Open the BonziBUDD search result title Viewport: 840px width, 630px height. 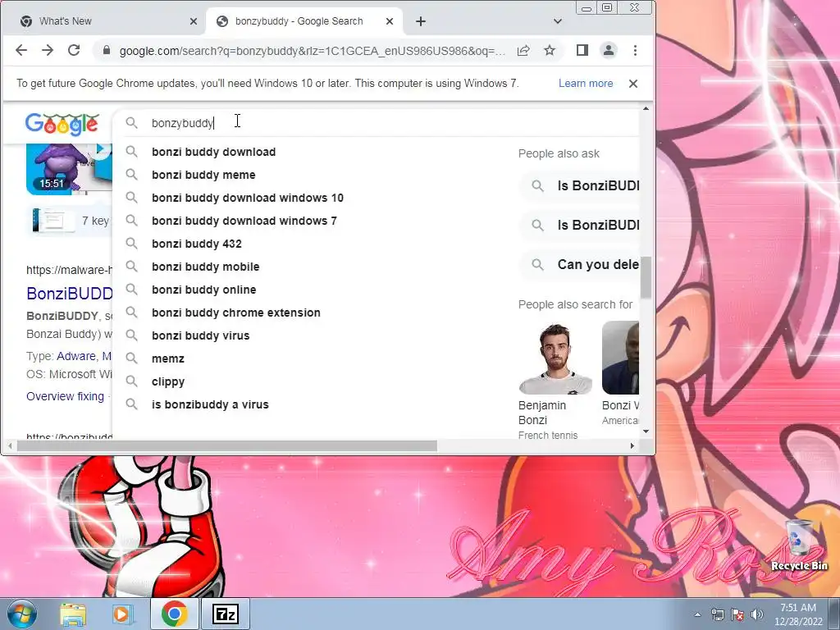tap(70, 294)
